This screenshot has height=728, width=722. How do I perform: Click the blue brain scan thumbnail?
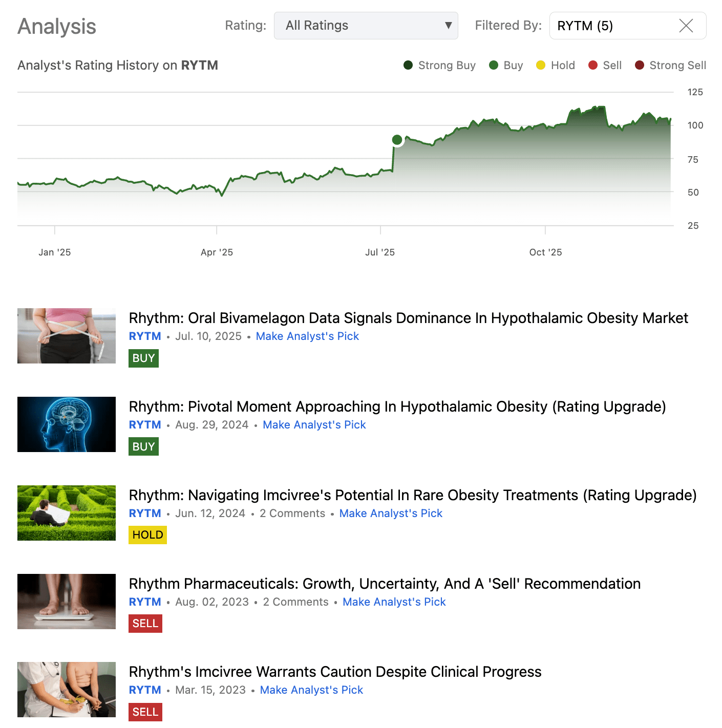click(67, 424)
